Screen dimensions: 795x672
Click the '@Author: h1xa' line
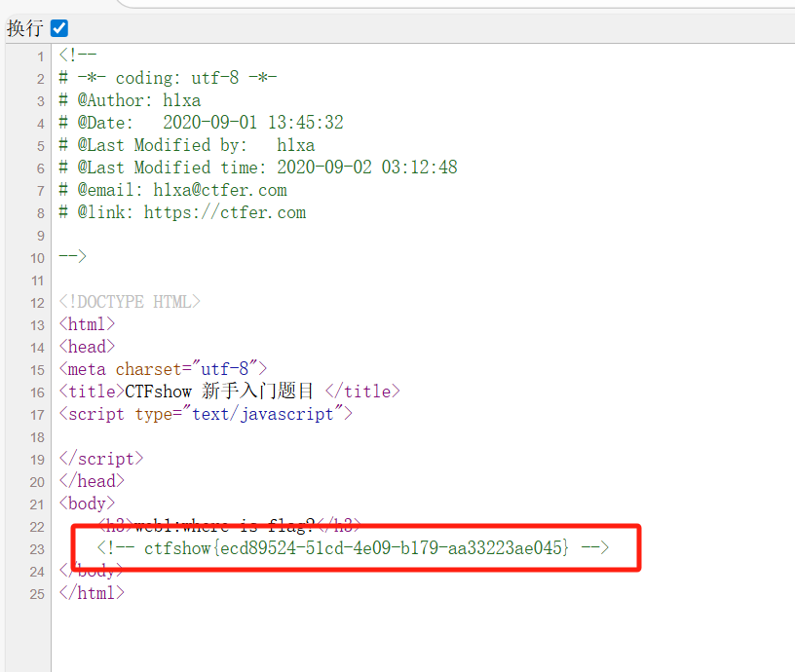pyautogui.click(x=130, y=100)
